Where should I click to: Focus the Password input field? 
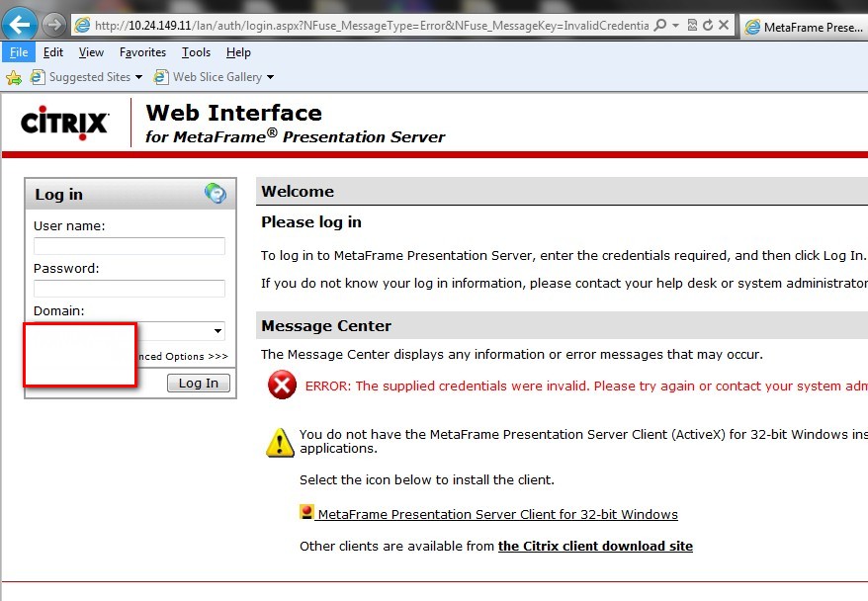coord(130,288)
